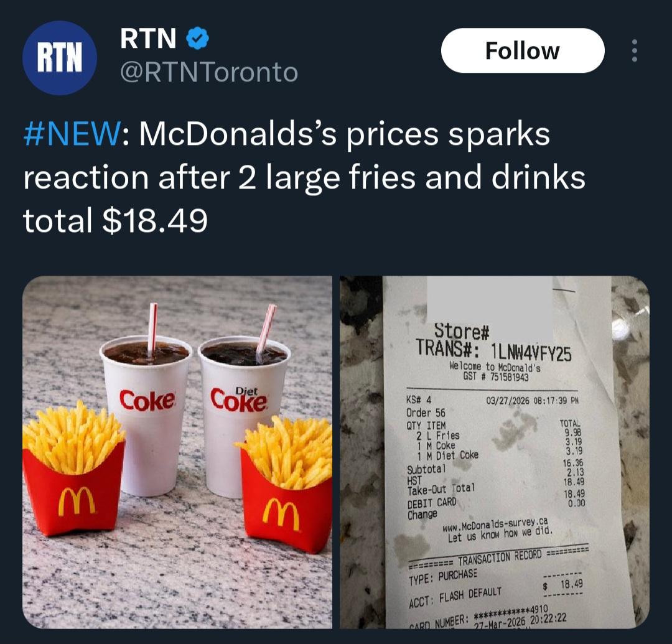This screenshot has height=644, width=672.
Task: Click the TRANSACTION RECORD header on receipt
Action: tap(499, 558)
